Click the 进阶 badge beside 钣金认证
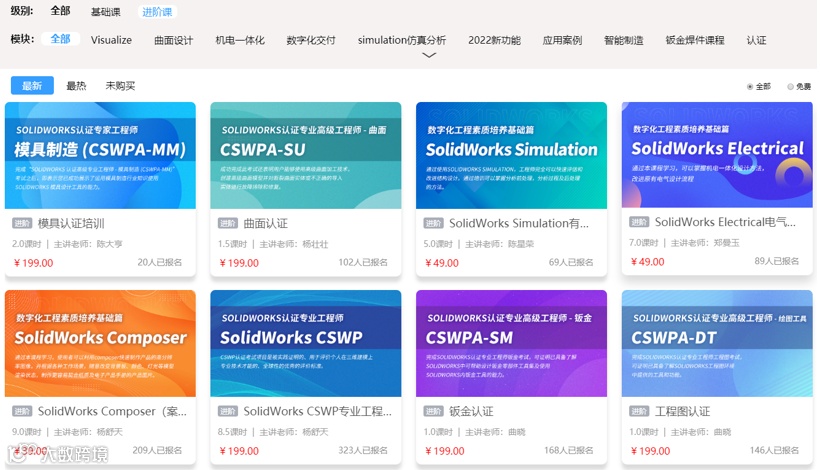Screen dimensions: 820x470 [x=433, y=411]
